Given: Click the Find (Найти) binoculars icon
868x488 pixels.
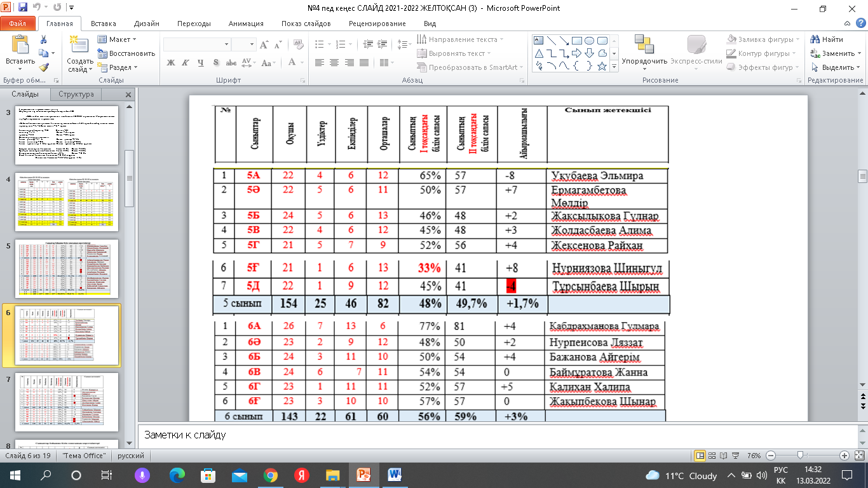Looking at the screenshot, I should 815,39.
